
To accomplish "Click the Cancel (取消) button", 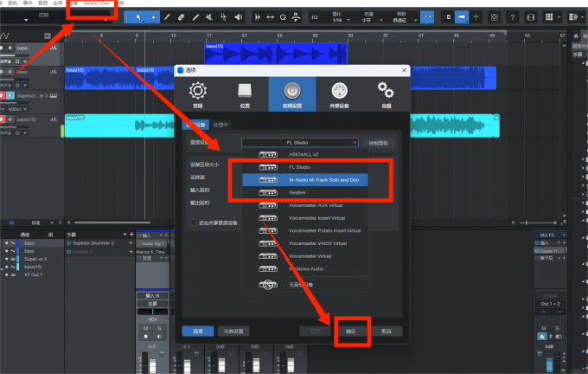I will [x=387, y=331].
